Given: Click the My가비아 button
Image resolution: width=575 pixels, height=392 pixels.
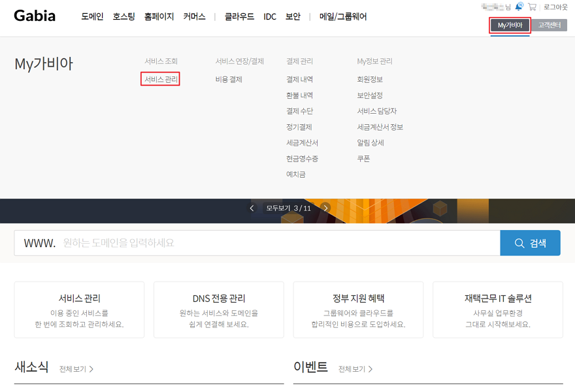Looking at the screenshot, I should click(510, 25).
